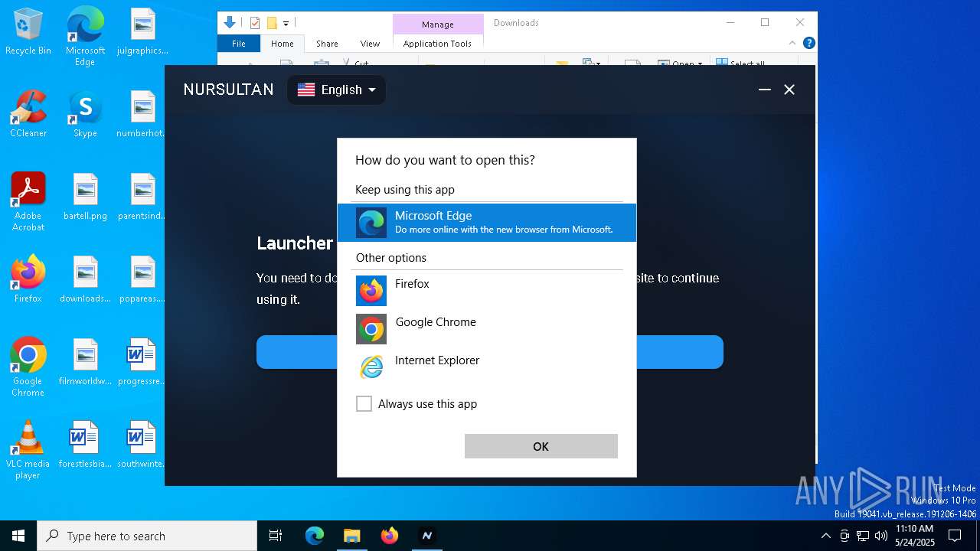The height and width of the screenshot is (551, 980).
Task: Select the Google Chrome desktop shortcut
Action: tap(28, 367)
